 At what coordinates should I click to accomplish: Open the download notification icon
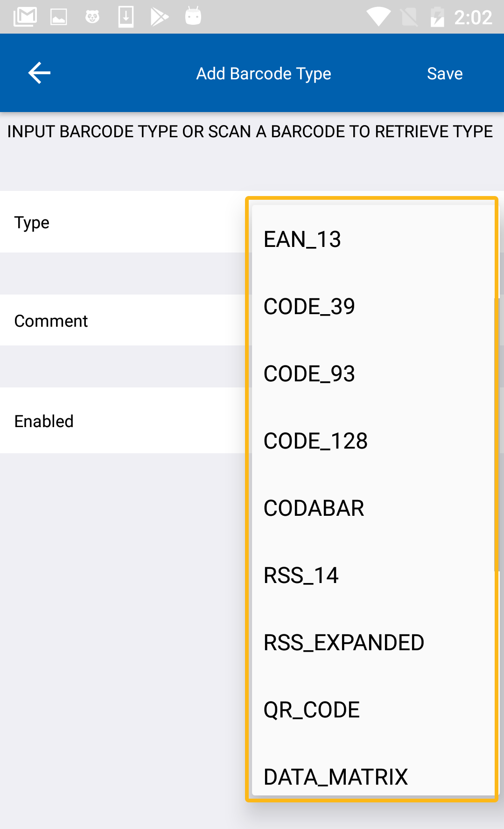[126, 17]
